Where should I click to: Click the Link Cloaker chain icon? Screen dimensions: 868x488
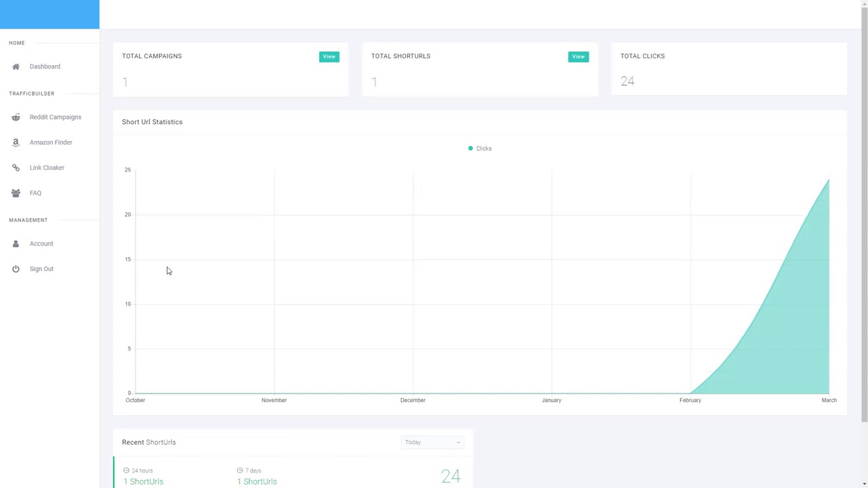pyautogui.click(x=16, y=167)
